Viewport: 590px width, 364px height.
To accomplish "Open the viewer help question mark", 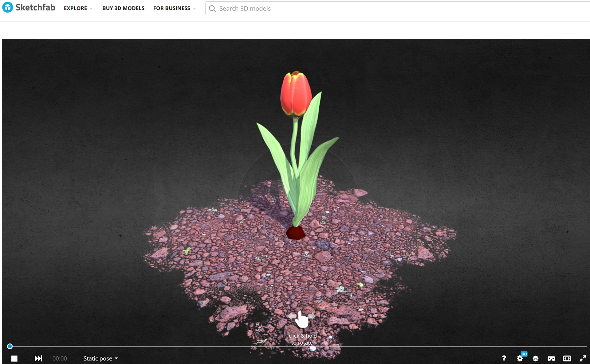I will tap(504, 358).
